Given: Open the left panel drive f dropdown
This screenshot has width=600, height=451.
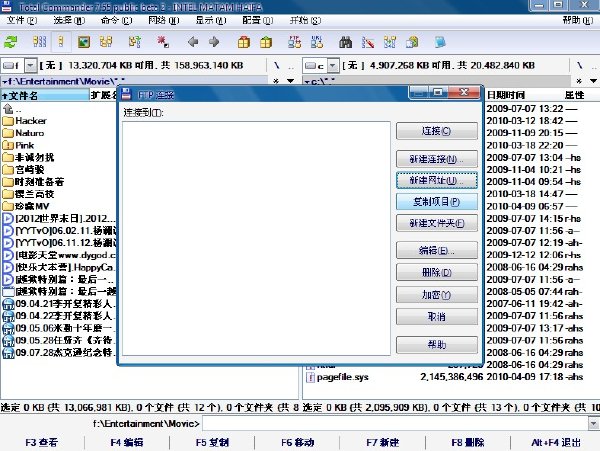Looking at the screenshot, I should click(30, 66).
